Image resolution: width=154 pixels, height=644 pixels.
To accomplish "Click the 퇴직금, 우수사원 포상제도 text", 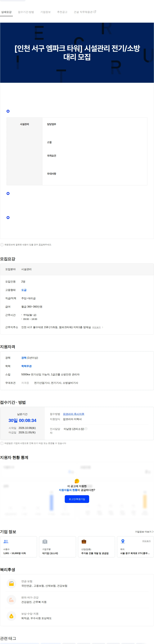I will point(36,618).
